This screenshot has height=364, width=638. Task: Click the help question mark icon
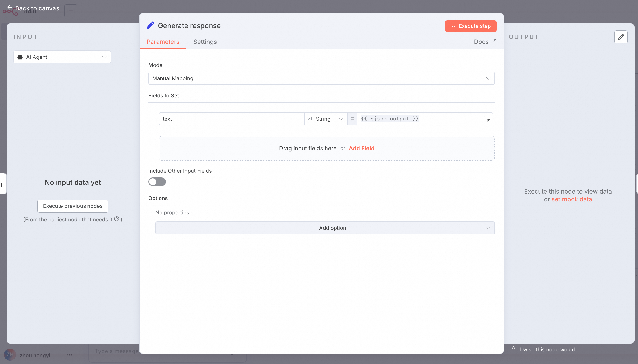coord(117,219)
